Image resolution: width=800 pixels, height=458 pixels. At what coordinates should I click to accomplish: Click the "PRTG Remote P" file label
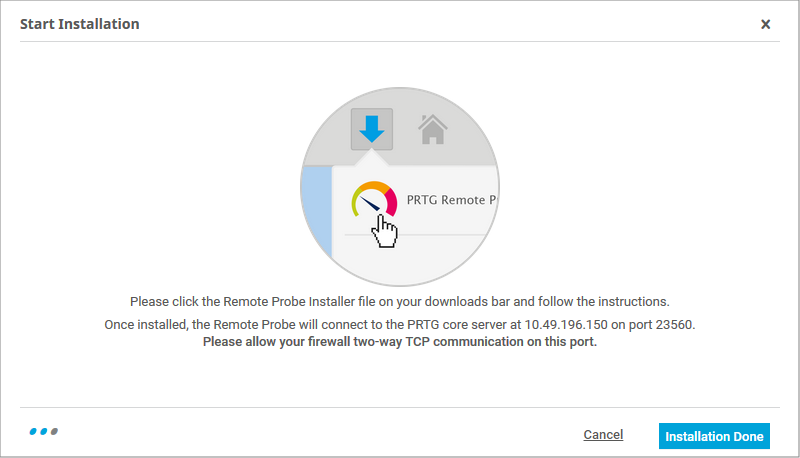[452, 200]
